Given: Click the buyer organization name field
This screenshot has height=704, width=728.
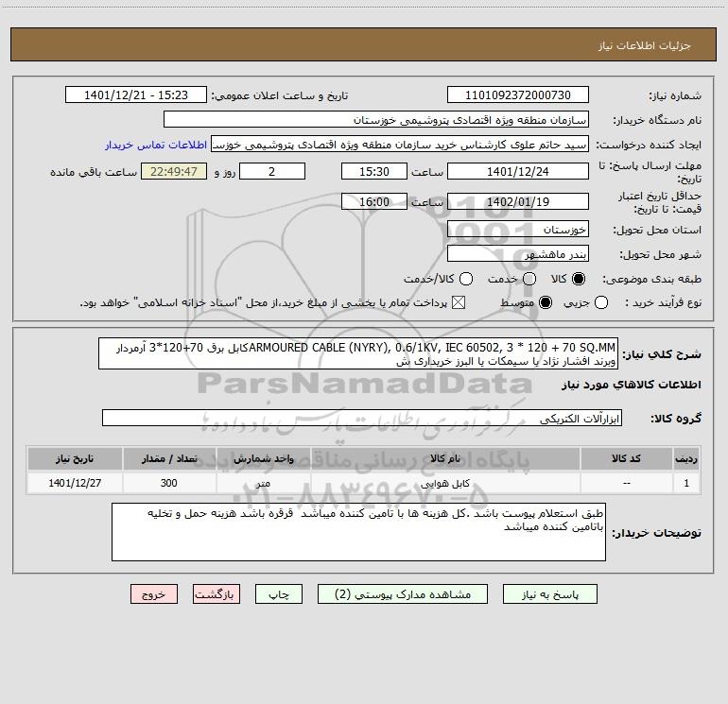Looking at the screenshot, I should click(x=376, y=120).
